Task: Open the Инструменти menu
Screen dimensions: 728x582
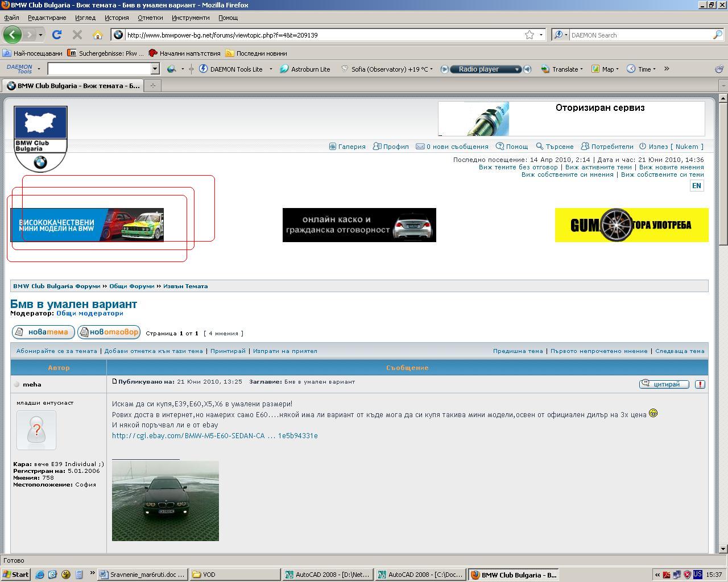Action: pos(191,18)
